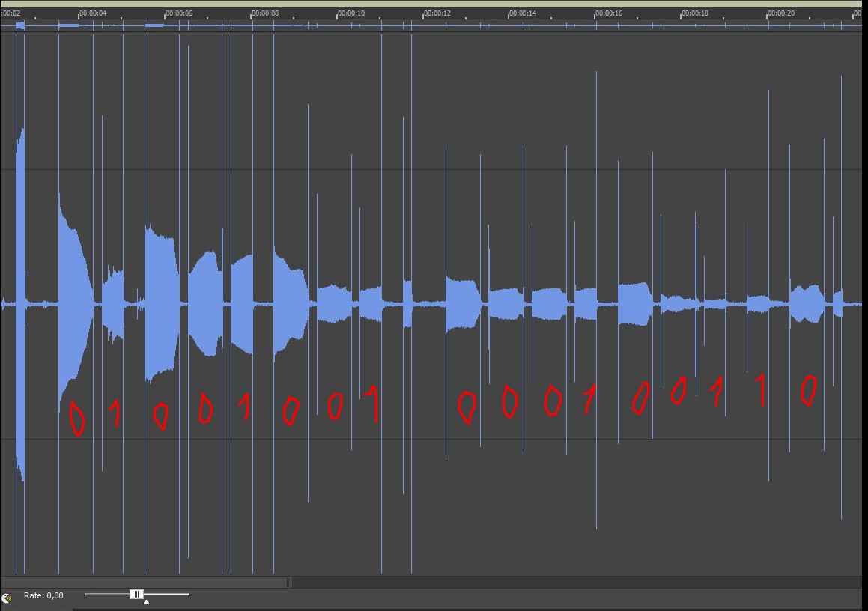Click the waveform burst just after 00:00:20
This screenshot has height=611, width=868.
tap(807, 303)
